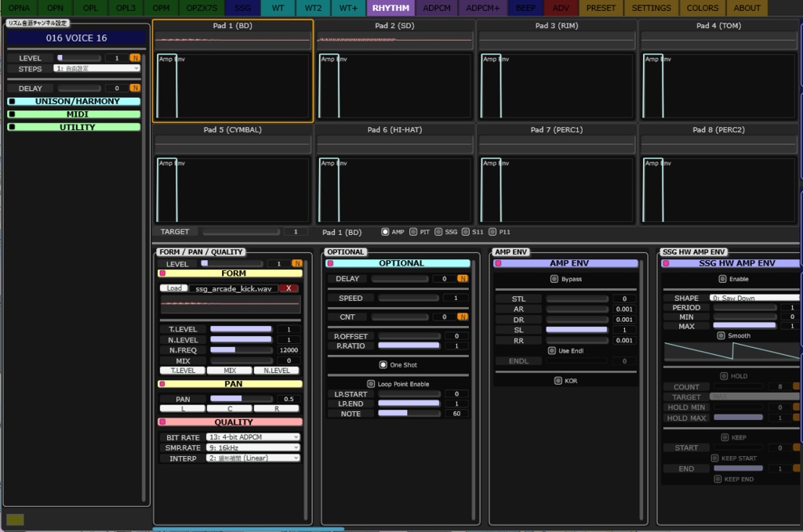Switch to the ADPCM tab

pos(437,8)
